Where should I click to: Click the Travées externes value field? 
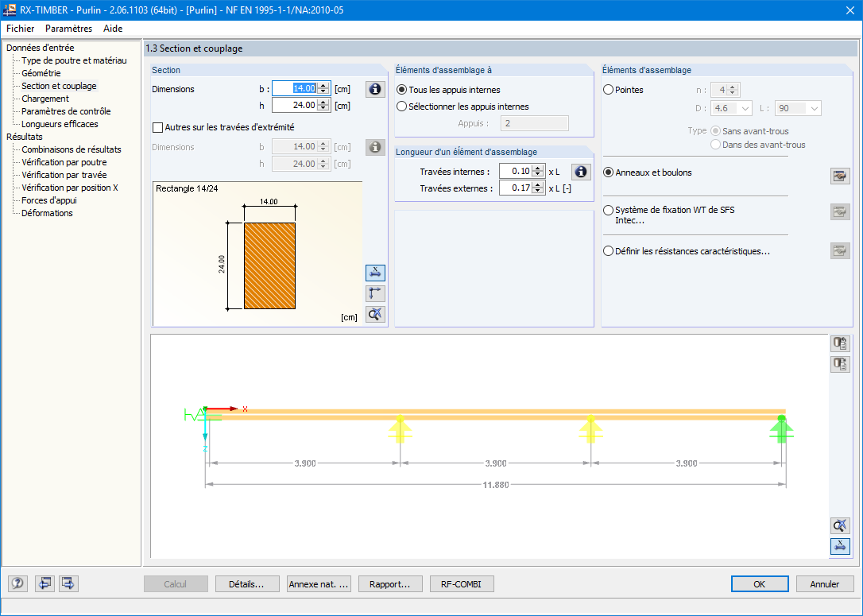[x=516, y=188]
